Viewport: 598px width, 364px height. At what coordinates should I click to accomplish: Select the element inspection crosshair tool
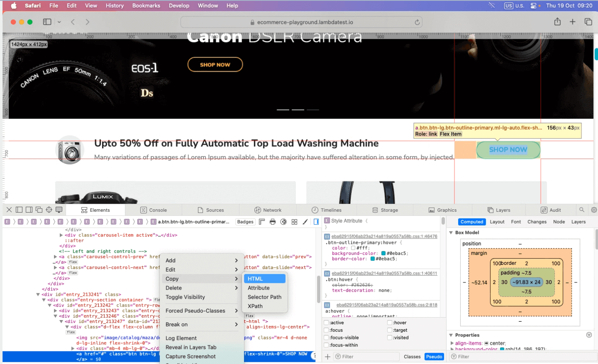click(x=49, y=210)
